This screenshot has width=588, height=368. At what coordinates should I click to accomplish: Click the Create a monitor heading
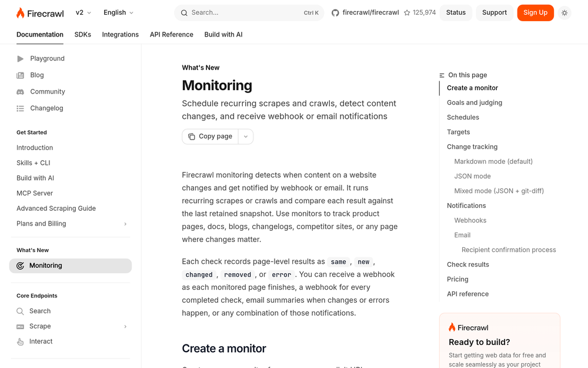[224, 349]
